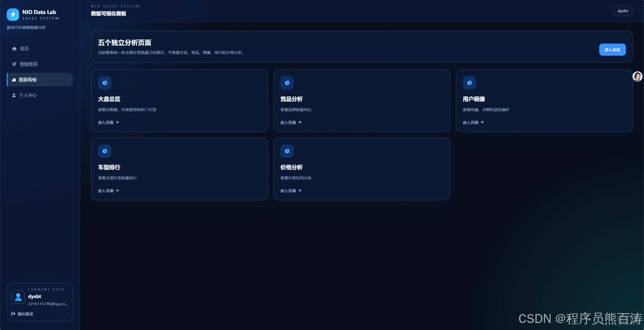Follow 进入页面 link on 价格分析 card

[x=291, y=191]
